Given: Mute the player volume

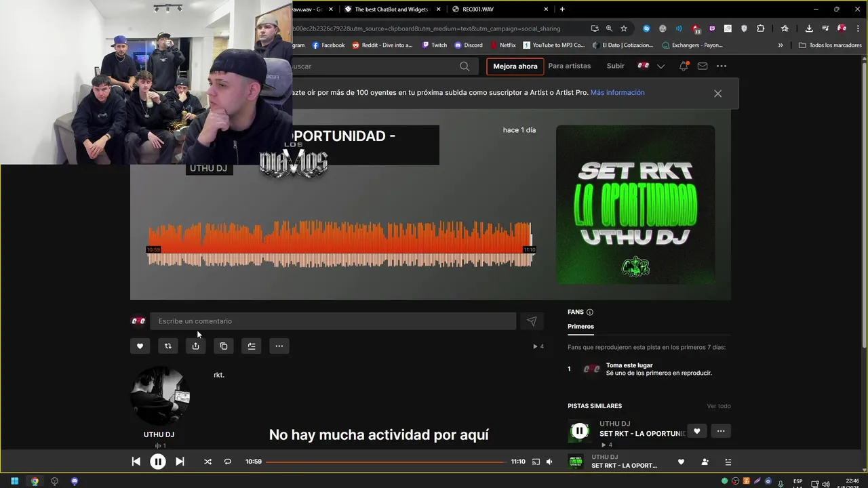Looking at the screenshot, I should (x=549, y=462).
